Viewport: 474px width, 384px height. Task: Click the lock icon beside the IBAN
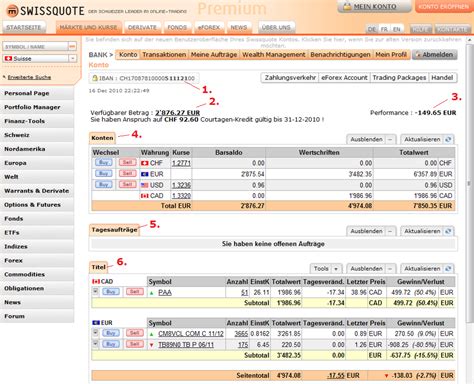(95, 78)
